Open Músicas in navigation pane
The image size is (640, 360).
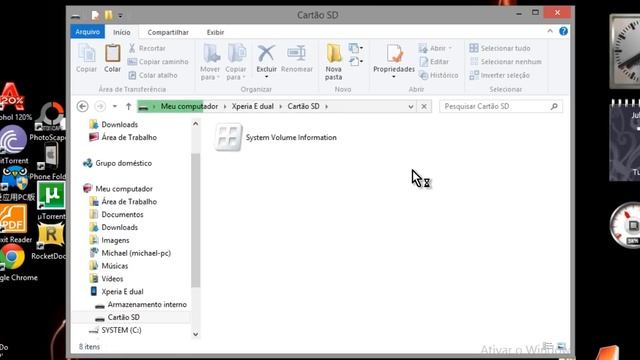109,266
